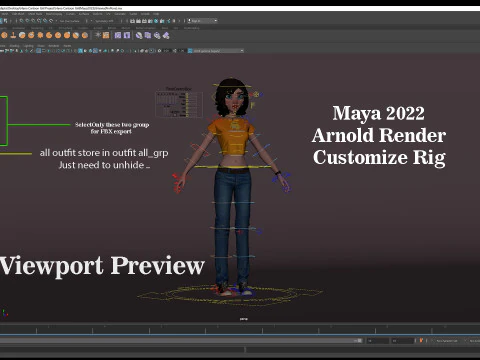
Task: Open the Mesh menu
Action: (x=5, y=14)
